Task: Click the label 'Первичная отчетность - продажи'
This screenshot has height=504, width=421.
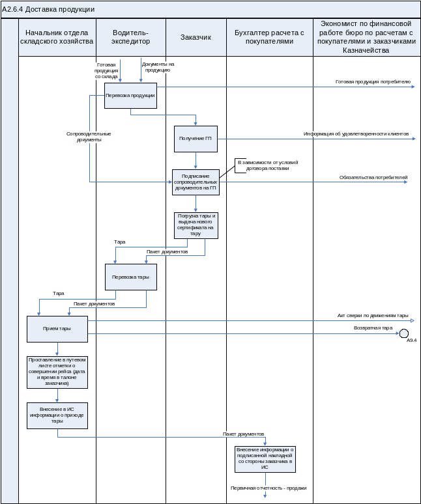Action: [269, 488]
